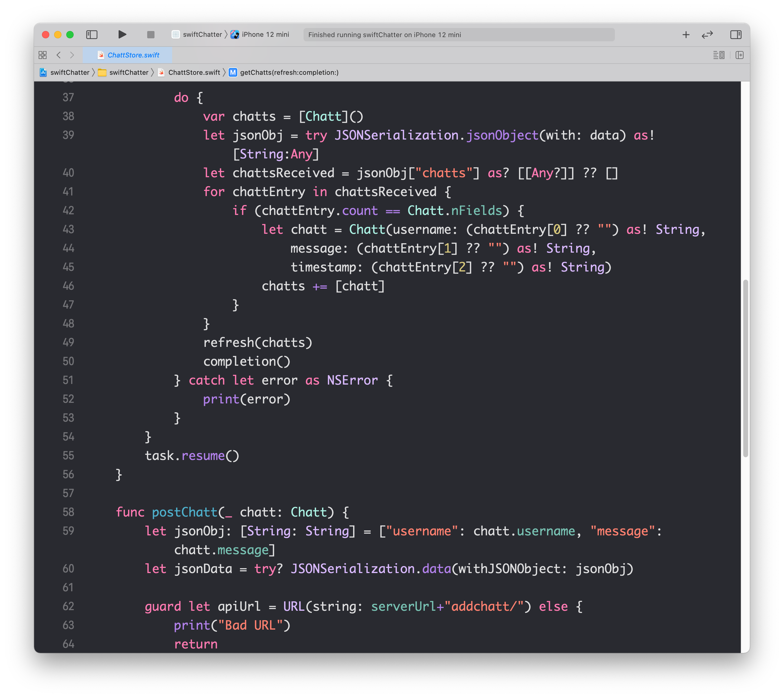Click the "username" dictionary key

tap(422, 531)
